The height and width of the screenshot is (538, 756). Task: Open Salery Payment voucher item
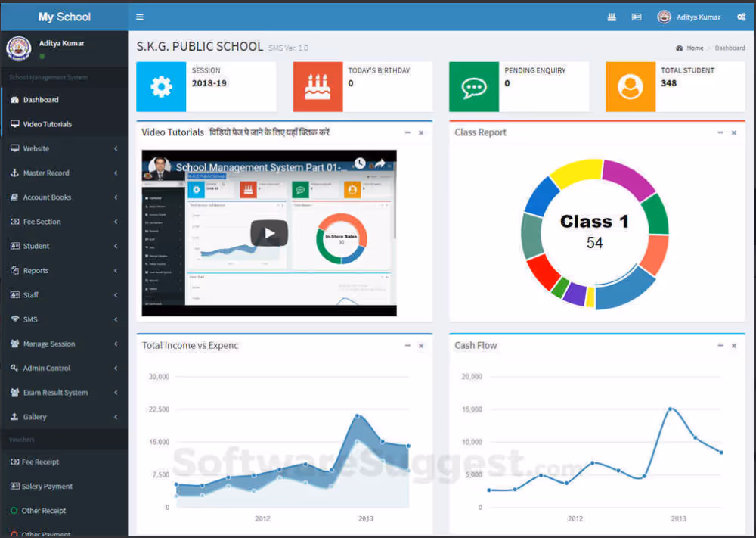point(47,486)
